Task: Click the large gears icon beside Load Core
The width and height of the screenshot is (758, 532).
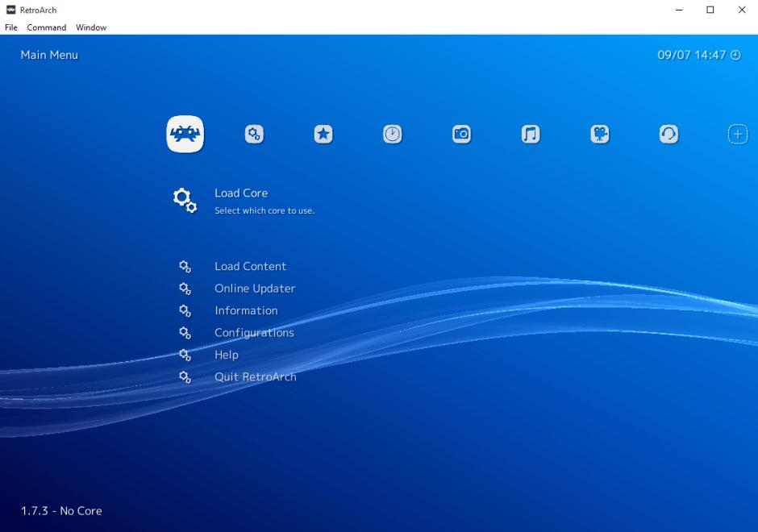Action: point(185,200)
